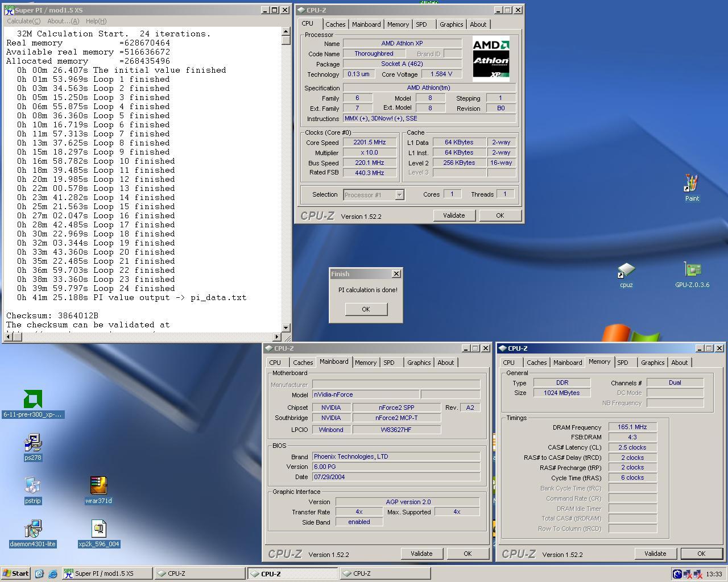Click the AMD Athlon XP processor logo
The height and width of the screenshot is (582, 728).
pos(491,59)
